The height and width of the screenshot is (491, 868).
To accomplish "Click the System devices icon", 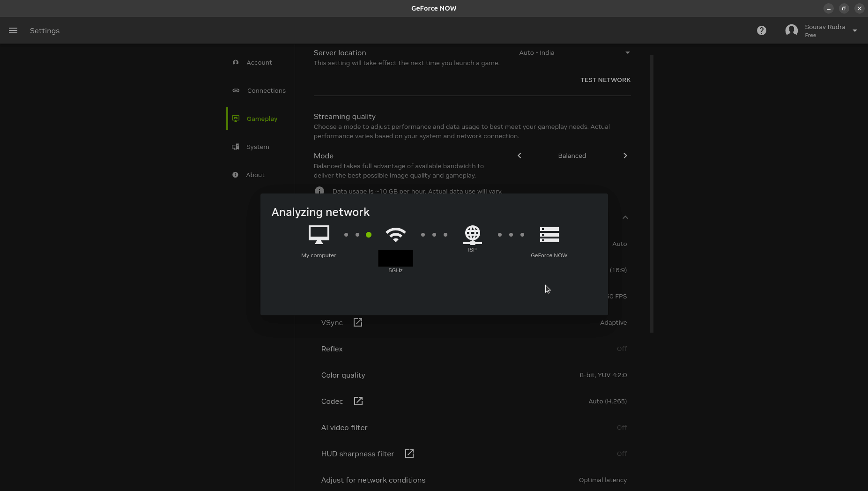I will (x=236, y=147).
